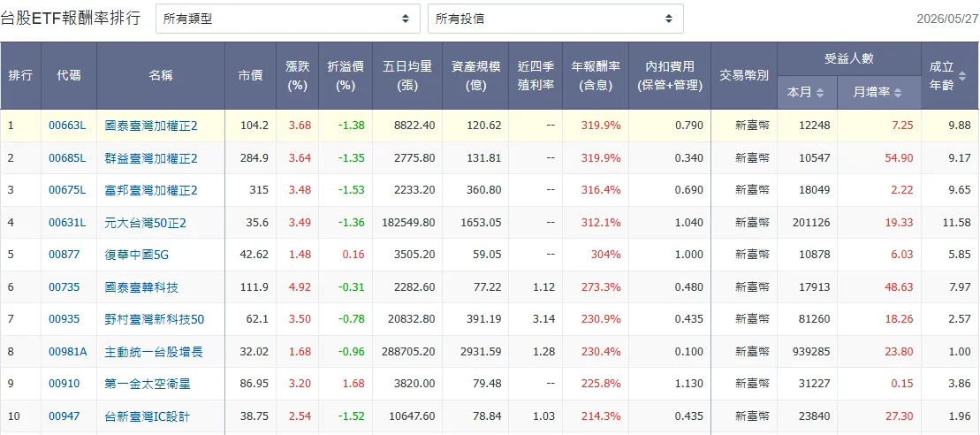
Task: Open the 所有投信 dropdown
Action: pos(555,19)
